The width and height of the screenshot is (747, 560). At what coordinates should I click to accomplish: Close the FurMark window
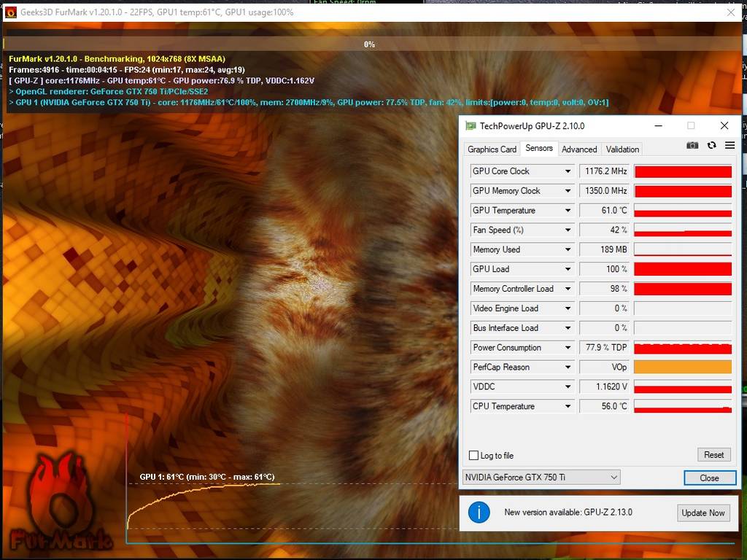(731, 12)
